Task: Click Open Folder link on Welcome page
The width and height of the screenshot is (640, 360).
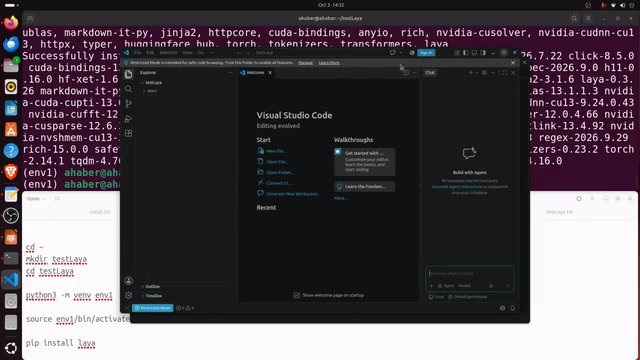Action: [x=276, y=172]
